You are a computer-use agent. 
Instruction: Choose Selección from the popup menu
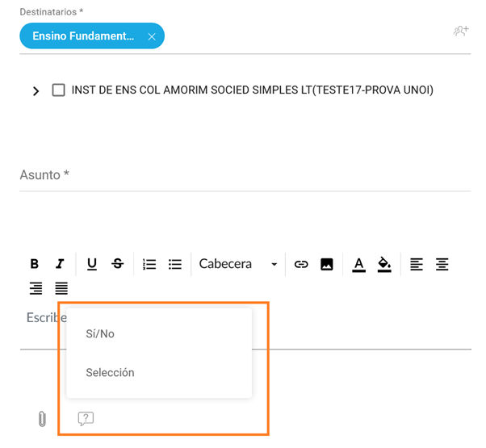pyautogui.click(x=110, y=373)
